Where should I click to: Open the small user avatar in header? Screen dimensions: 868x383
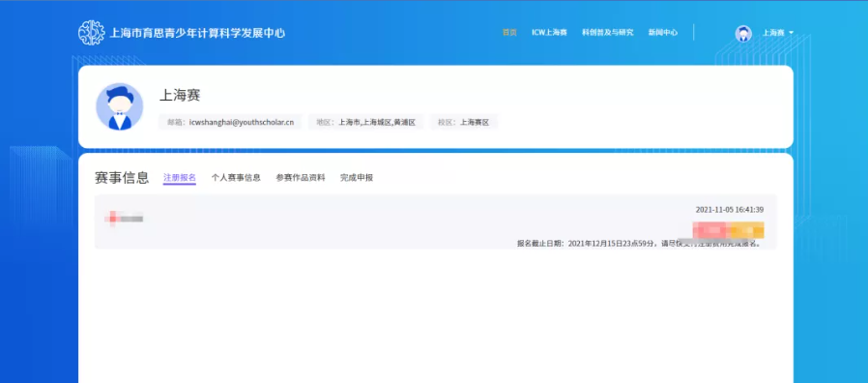[743, 33]
